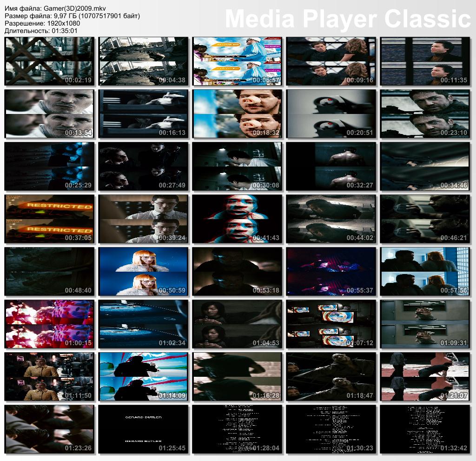Click the resolution text 1920x1080
The width and height of the screenshot is (476, 461).
(61, 23)
